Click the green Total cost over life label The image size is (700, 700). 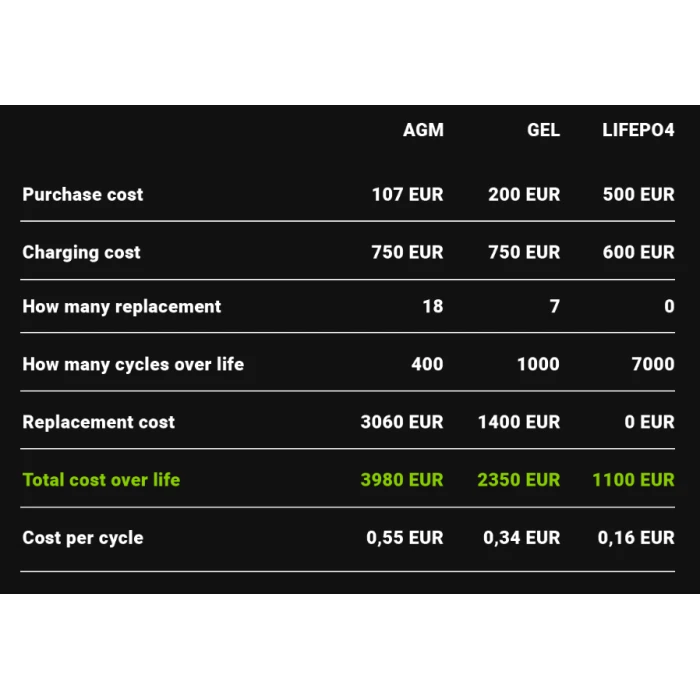(101, 480)
